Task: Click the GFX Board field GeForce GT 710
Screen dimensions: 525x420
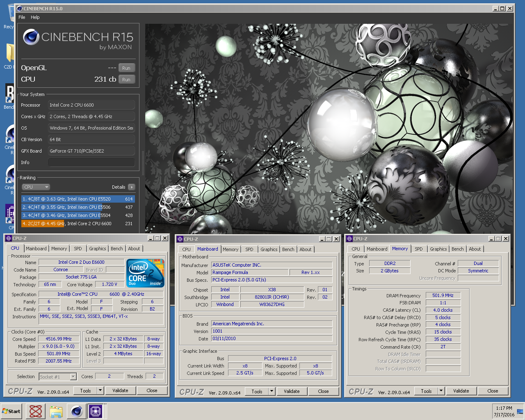Action: tap(91, 151)
